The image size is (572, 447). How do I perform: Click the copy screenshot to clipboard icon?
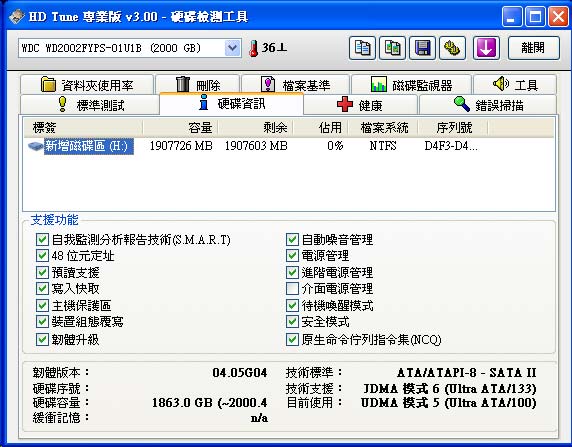coord(392,48)
